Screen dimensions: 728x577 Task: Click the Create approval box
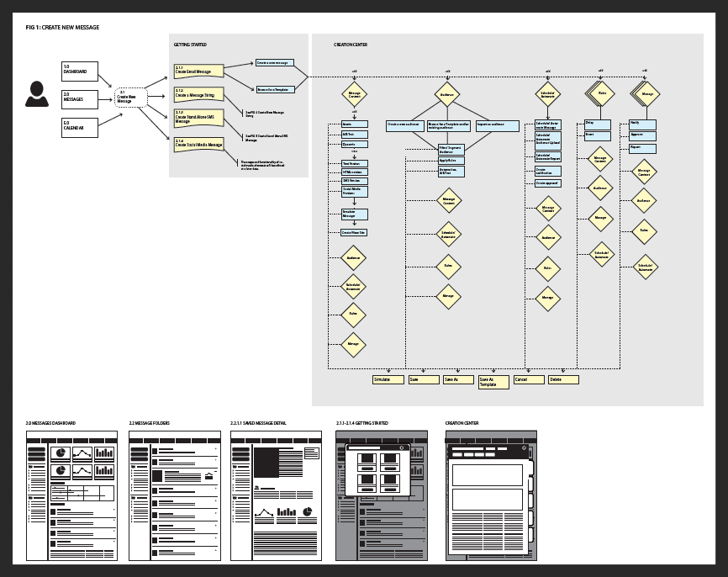coord(548,183)
